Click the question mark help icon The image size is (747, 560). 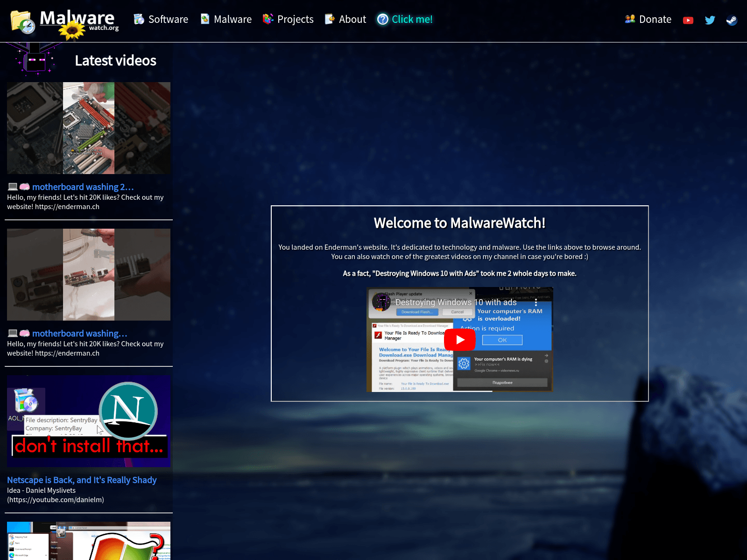click(383, 19)
